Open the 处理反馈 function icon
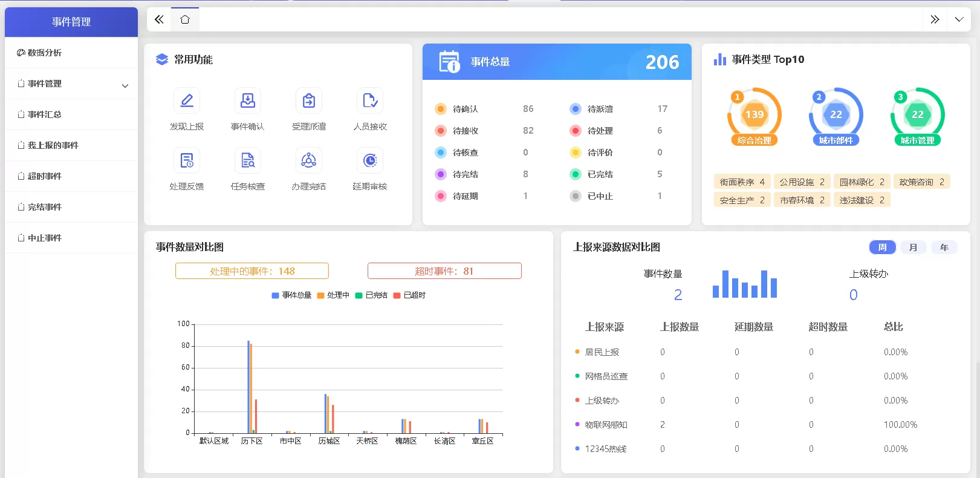The image size is (980, 478). coord(187,160)
